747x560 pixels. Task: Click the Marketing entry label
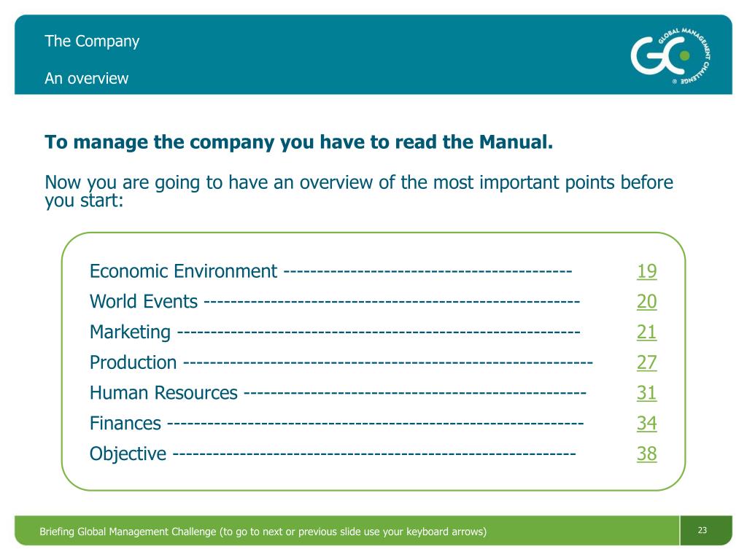click(130, 332)
